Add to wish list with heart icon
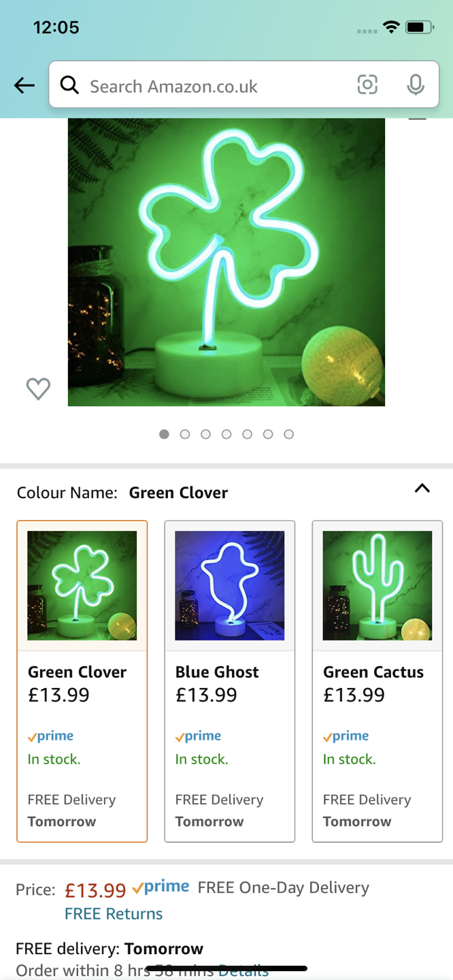453x980 pixels. point(38,389)
